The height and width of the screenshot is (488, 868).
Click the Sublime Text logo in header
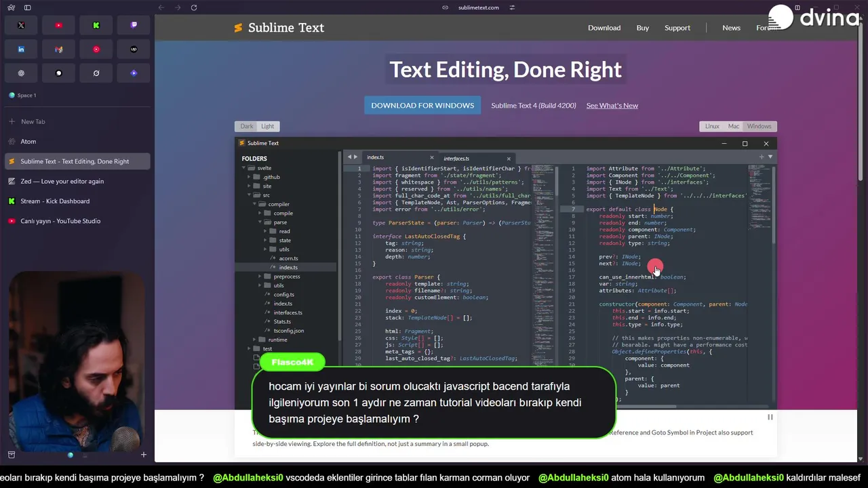coord(279,28)
